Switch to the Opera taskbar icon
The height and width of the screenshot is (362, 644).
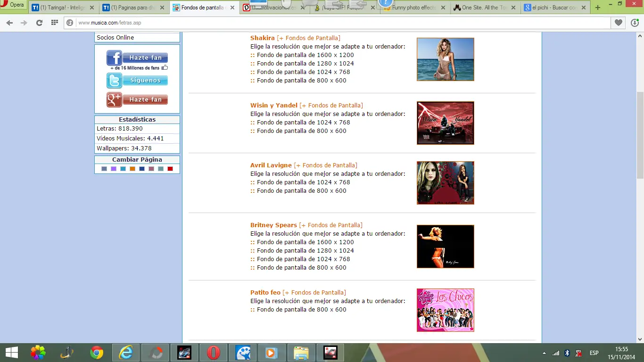click(214, 353)
